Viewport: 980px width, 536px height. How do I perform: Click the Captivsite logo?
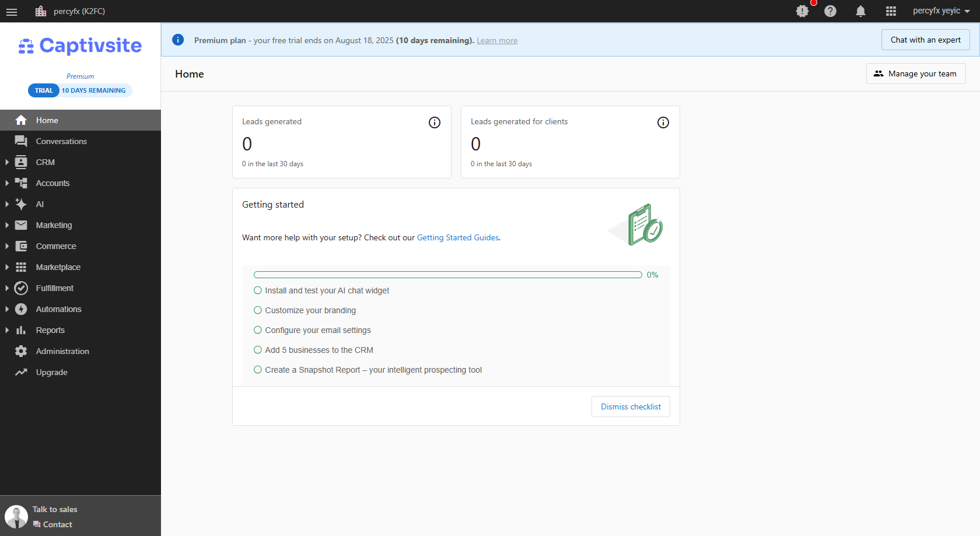(x=80, y=45)
